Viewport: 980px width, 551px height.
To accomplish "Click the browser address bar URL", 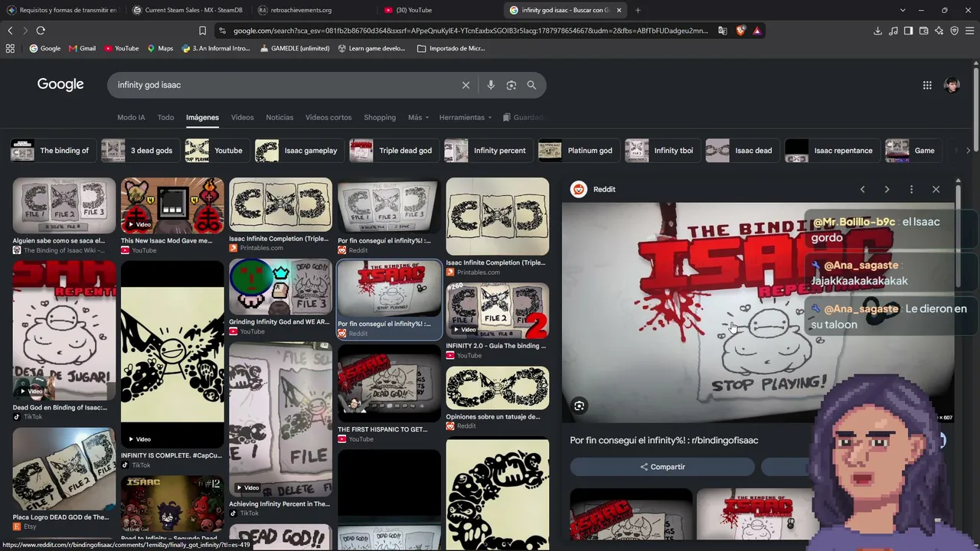I will [x=470, y=31].
